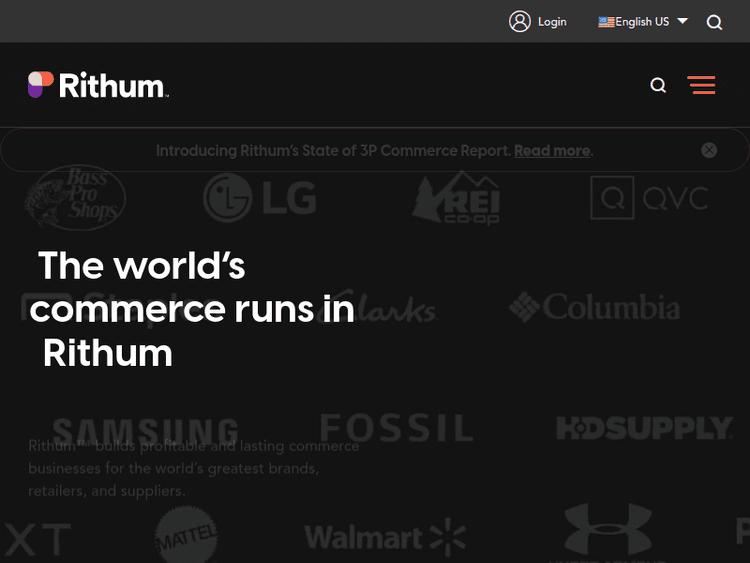Click the user account Login icon
Image resolution: width=750 pixels, height=563 pixels.
(520, 21)
